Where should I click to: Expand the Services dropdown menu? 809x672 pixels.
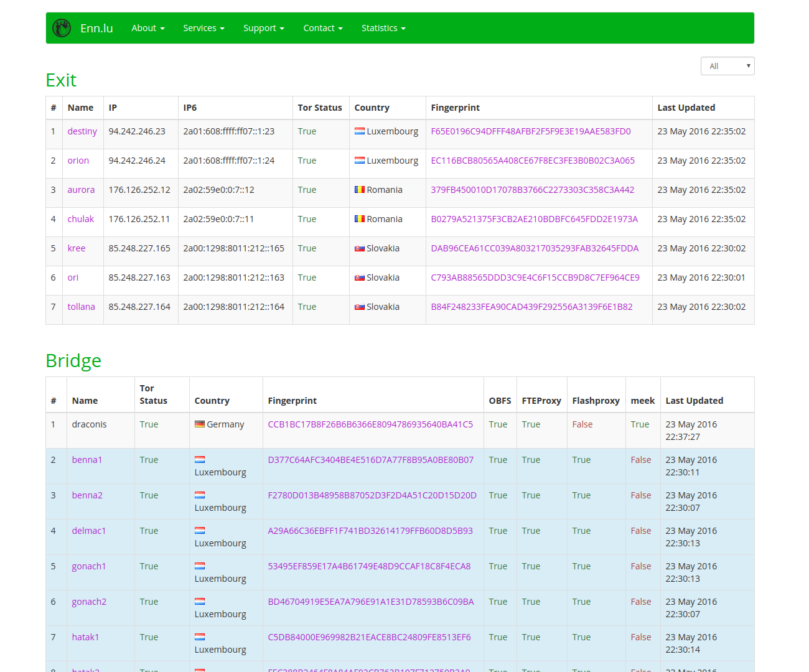pos(203,28)
